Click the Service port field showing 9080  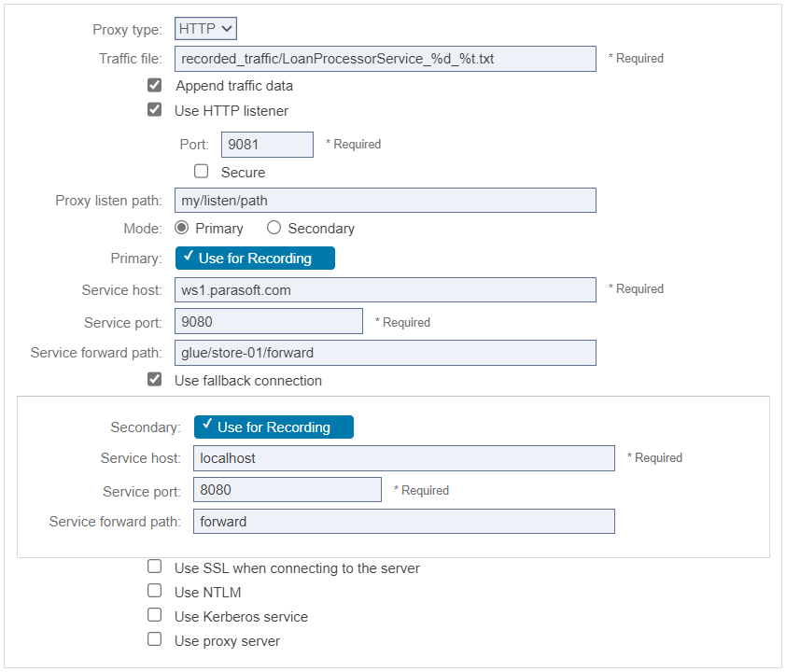[269, 321]
